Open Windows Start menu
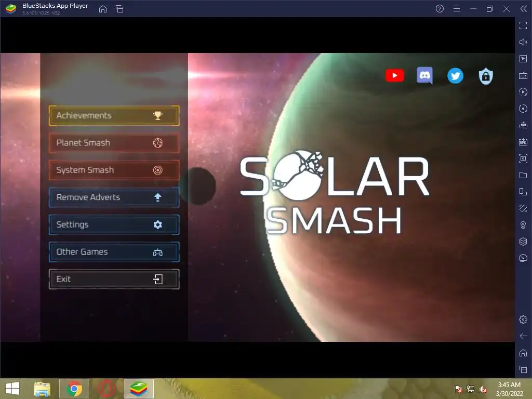The image size is (532, 399). [x=12, y=389]
